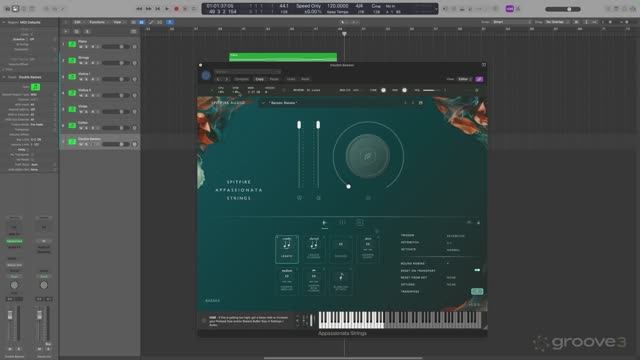Toggle the purple link button in the plugin header
Image resolution: width=640 pixels, height=360 pixels.
(x=479, y=79)
